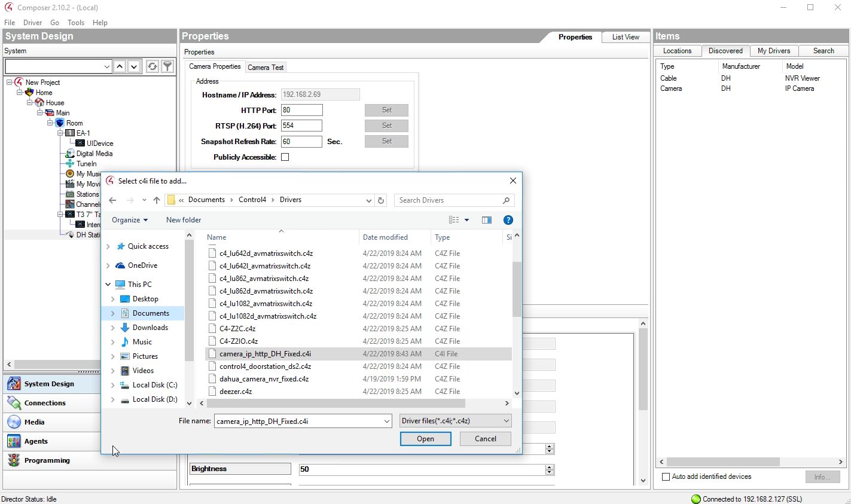Screen dimensions: 851x504
Task: Click the Cancel button in file dialog
Action: pyautogui.click(x=485, y=439)
